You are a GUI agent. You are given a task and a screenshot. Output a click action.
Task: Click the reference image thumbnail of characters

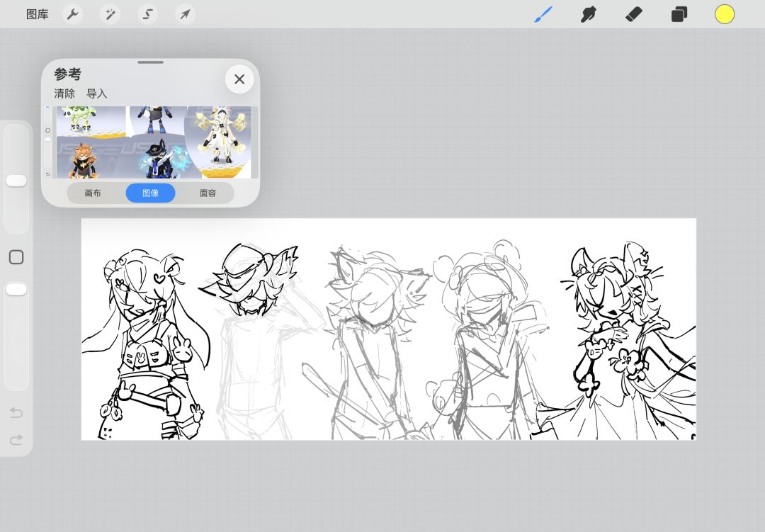click(x=154, y=142)
